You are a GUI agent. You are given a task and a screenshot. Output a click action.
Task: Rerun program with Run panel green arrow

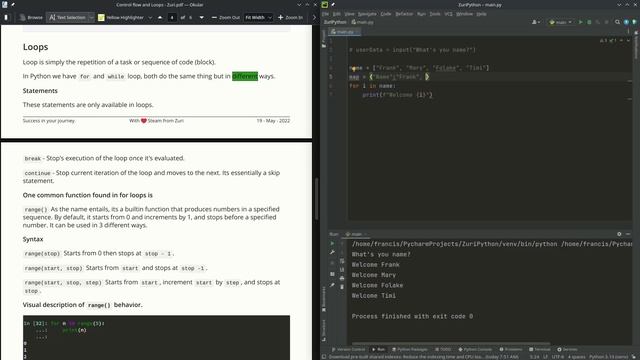pyautogui.click(x=332, y=244)
